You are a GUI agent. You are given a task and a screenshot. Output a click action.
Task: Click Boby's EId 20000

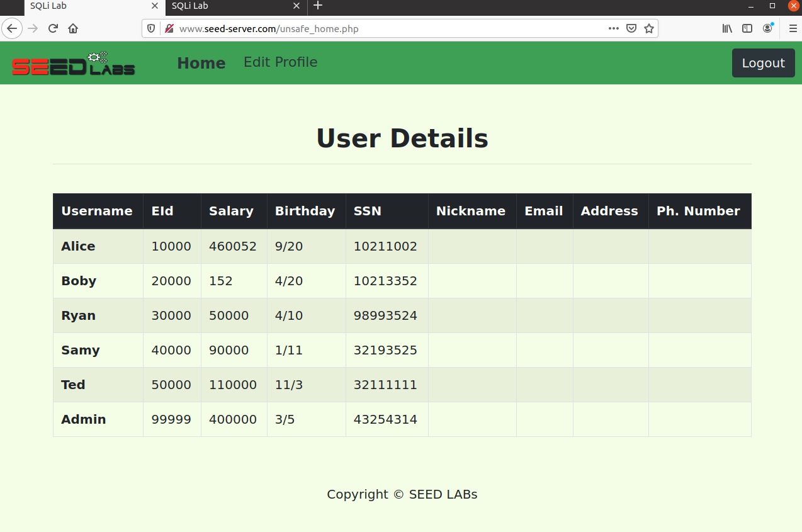point(171,281)
